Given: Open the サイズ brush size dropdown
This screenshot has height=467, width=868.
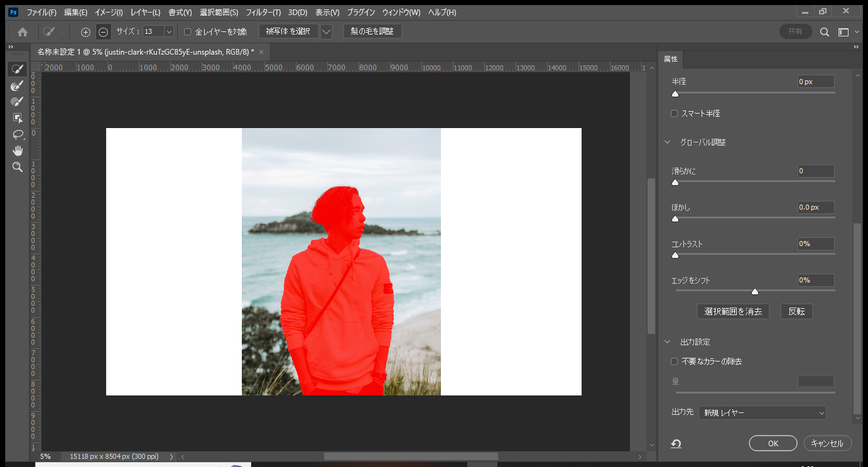Looking at the screenshot, I should point(168,31).
